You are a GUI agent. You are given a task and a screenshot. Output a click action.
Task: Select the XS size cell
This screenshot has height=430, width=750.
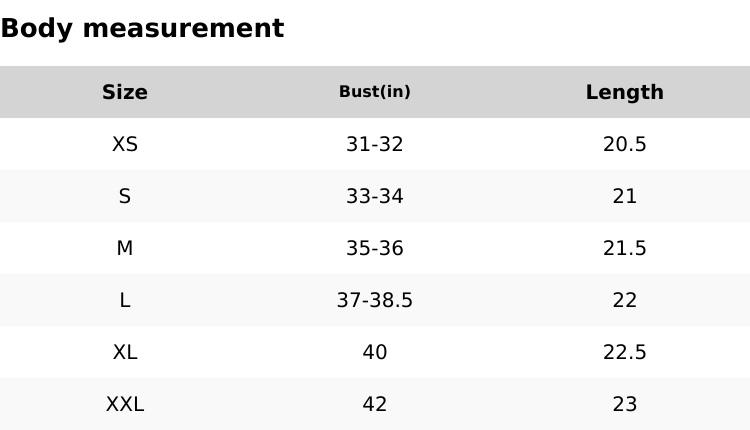point(125,144)
